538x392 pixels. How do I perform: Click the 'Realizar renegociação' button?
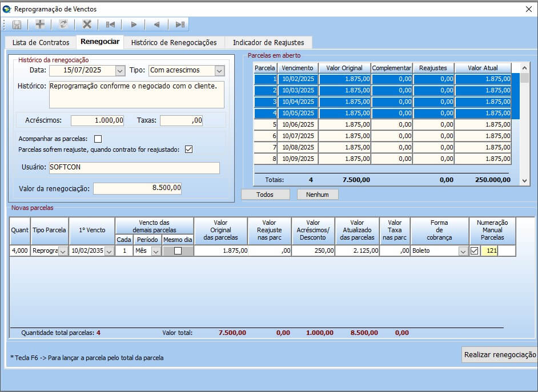500,355
